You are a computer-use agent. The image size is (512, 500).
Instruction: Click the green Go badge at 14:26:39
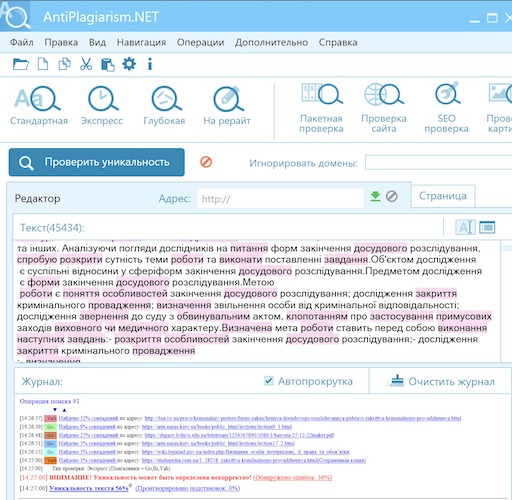click(x=51, y=427)
